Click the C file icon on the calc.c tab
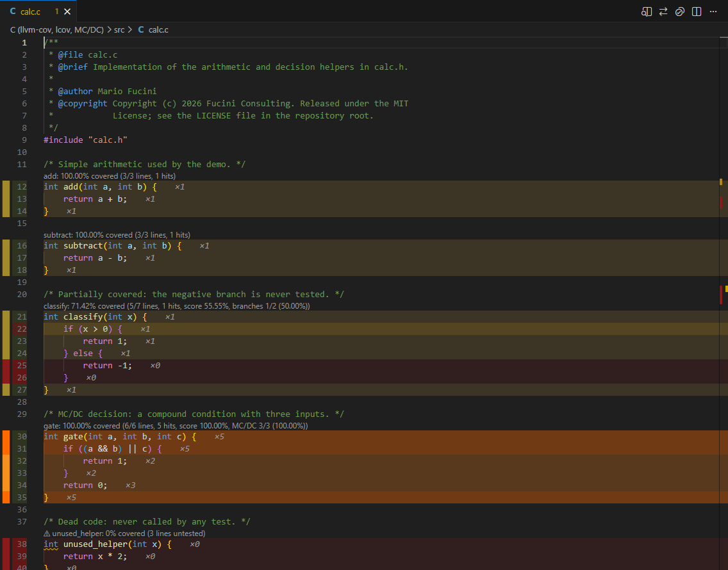 13,11
